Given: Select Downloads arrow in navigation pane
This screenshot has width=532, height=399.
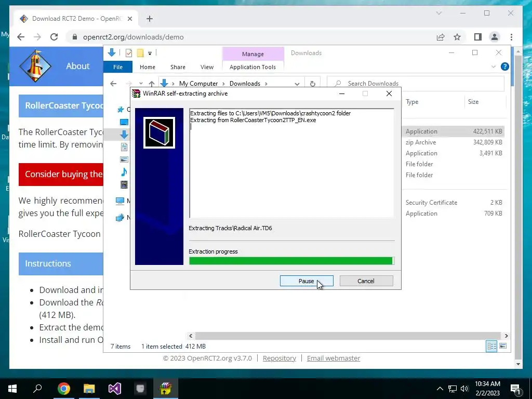Looking at the screenshot, I should 124,135.
